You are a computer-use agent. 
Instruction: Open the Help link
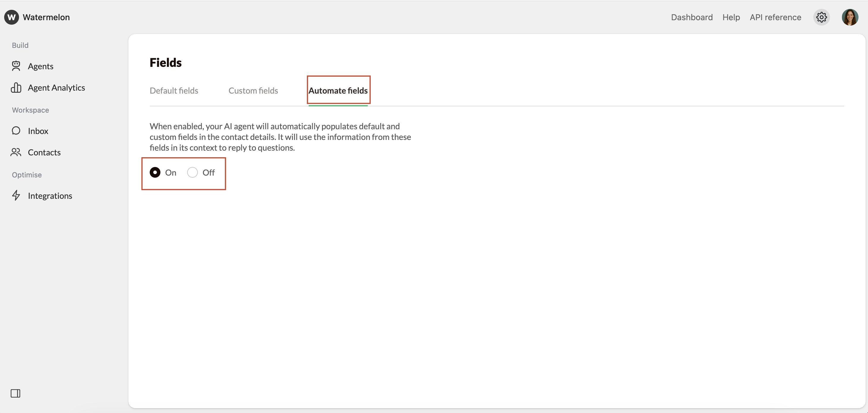click(x=731, y=17)
